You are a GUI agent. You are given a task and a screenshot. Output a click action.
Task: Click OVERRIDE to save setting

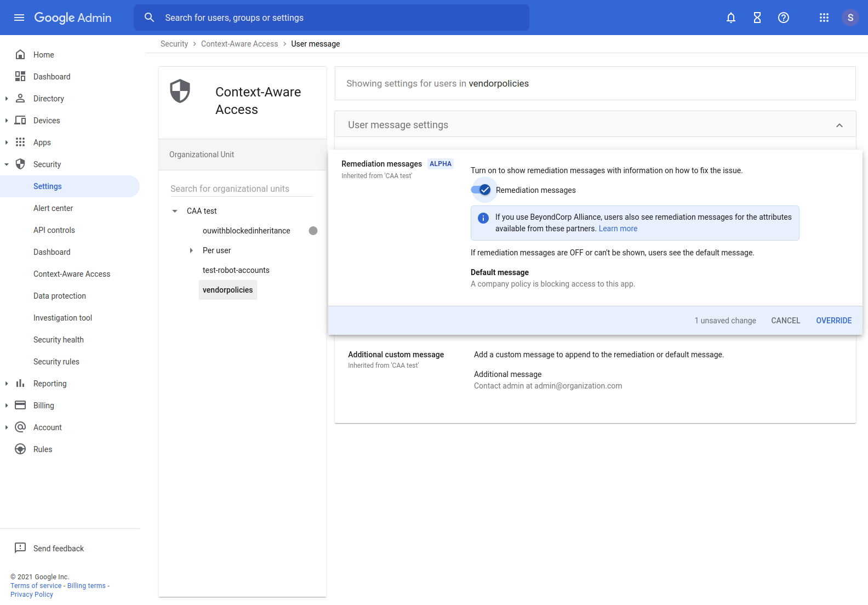(x=834, y=321)
